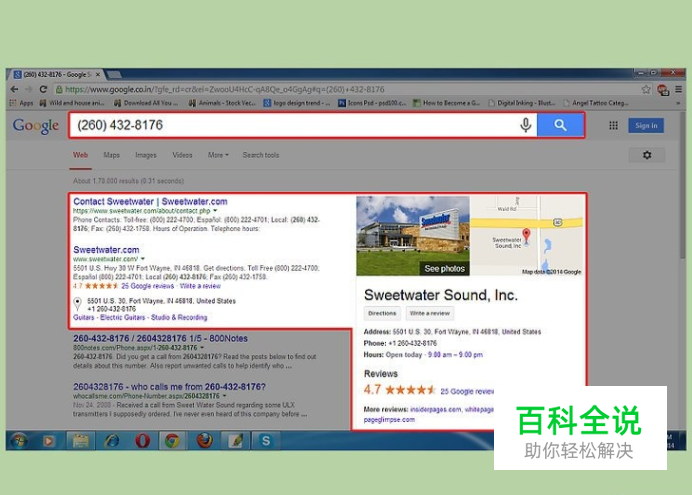Screen dimensions: 692x495
Task: Switch to Chrome in the taskbar
Action: click(x=172, y=440)
